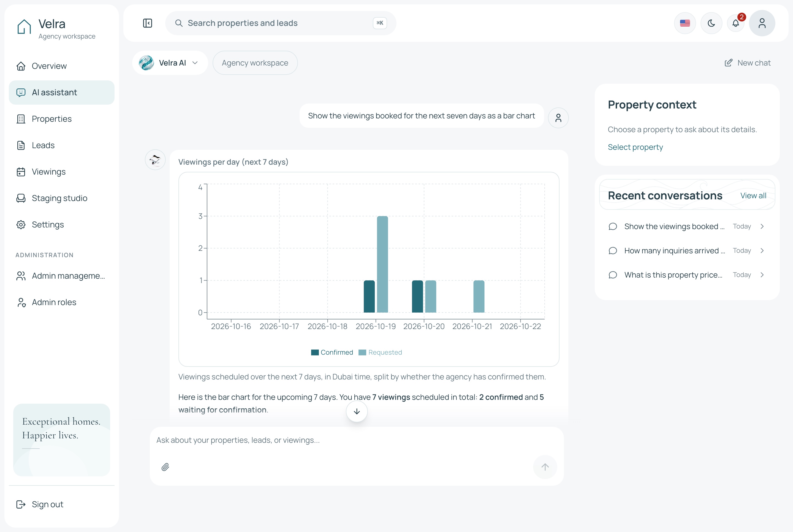Click 'Viewings per day (next 7 days)' title
Image resolution: width=793 pixels, height=532 pixels.
tap(233, 162)
